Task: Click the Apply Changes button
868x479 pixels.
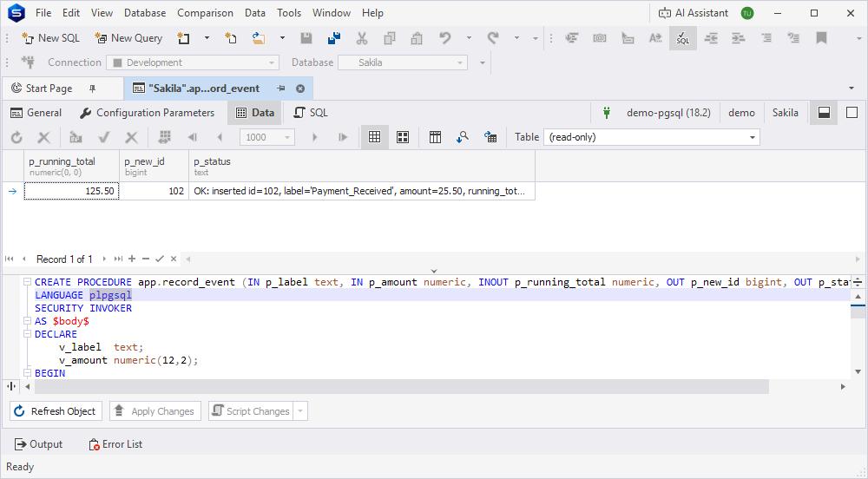Action: point(155,411)
